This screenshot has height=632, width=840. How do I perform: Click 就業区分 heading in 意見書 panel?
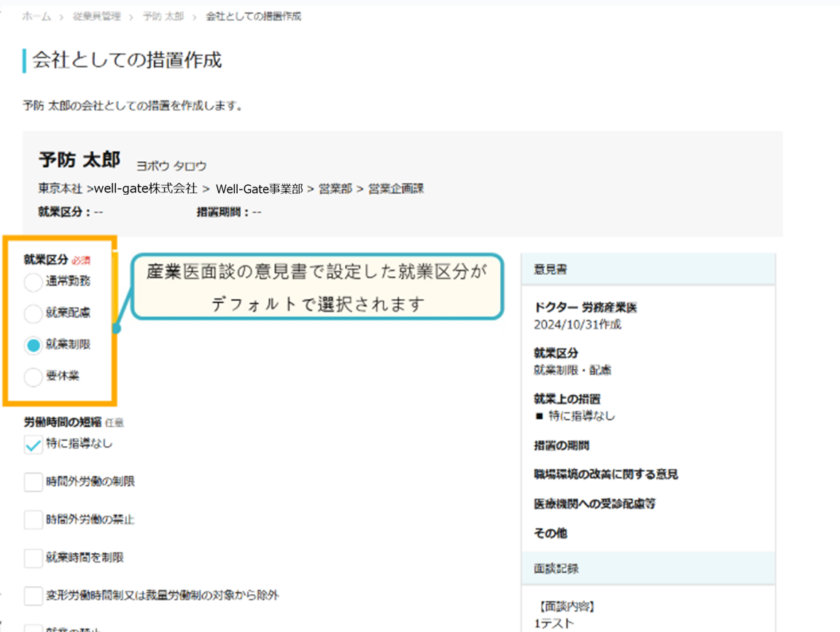pos(556,353)
